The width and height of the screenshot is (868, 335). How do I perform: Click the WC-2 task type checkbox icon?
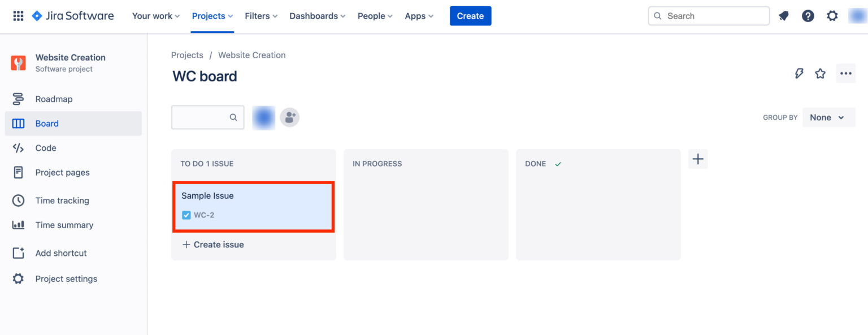tap(186, 215)
